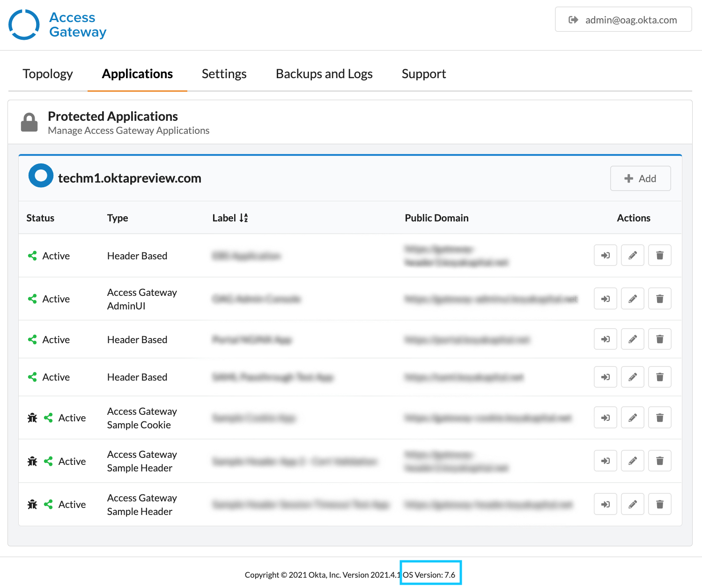Edit the second Header Based application
This screenshot has width=702, height=588.
tap(632, 339)
